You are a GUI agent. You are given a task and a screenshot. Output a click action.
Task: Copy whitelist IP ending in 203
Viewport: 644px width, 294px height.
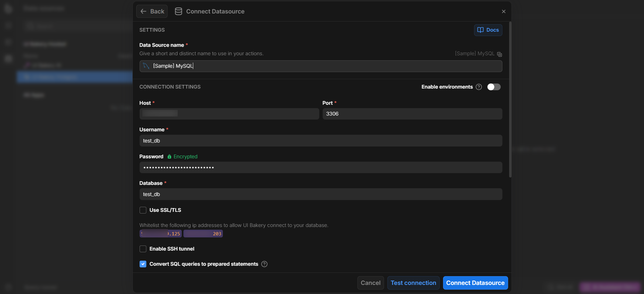pos(203,234)
